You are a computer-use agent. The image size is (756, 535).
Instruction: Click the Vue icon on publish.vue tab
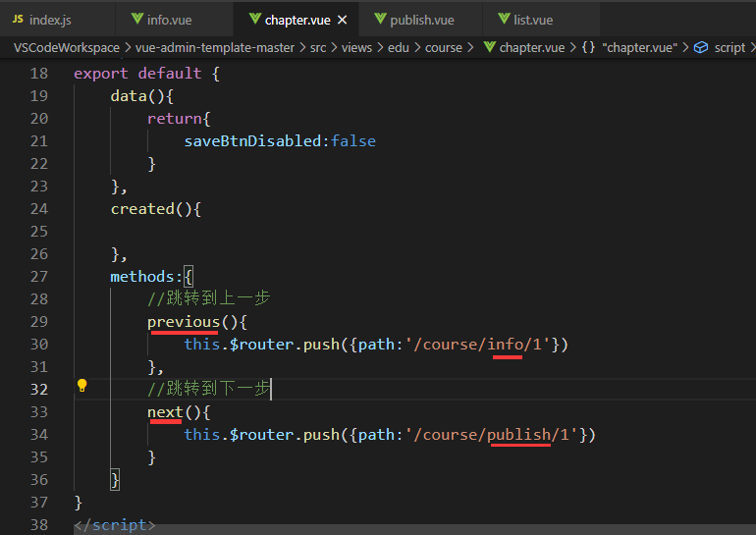380,19
